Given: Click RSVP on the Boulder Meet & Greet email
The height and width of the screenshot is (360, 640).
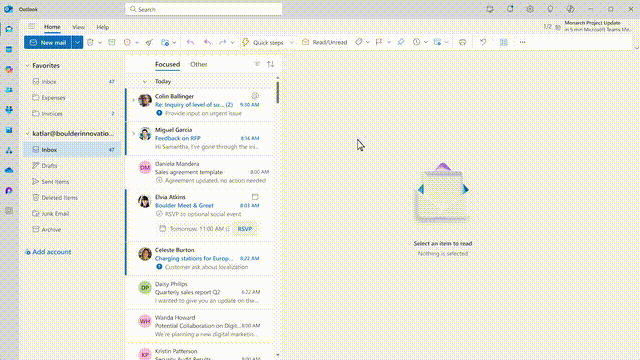Looking at the screenshot, I should pyautogui.click(x=244, y=229).
